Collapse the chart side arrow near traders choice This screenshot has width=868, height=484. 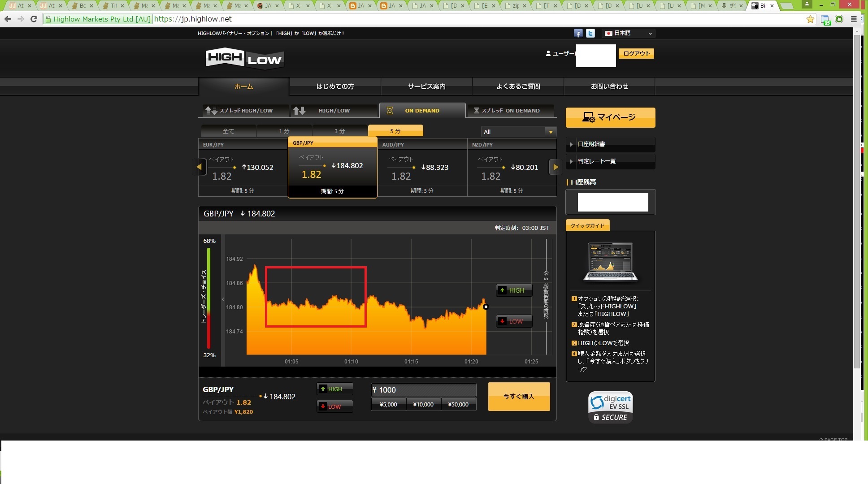coord(223,299)
